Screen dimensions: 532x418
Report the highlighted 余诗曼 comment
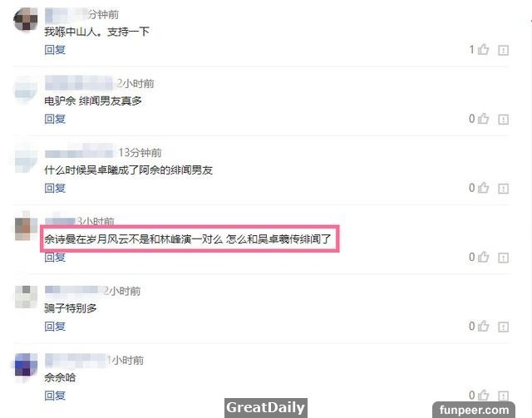[x=503, y=258]
